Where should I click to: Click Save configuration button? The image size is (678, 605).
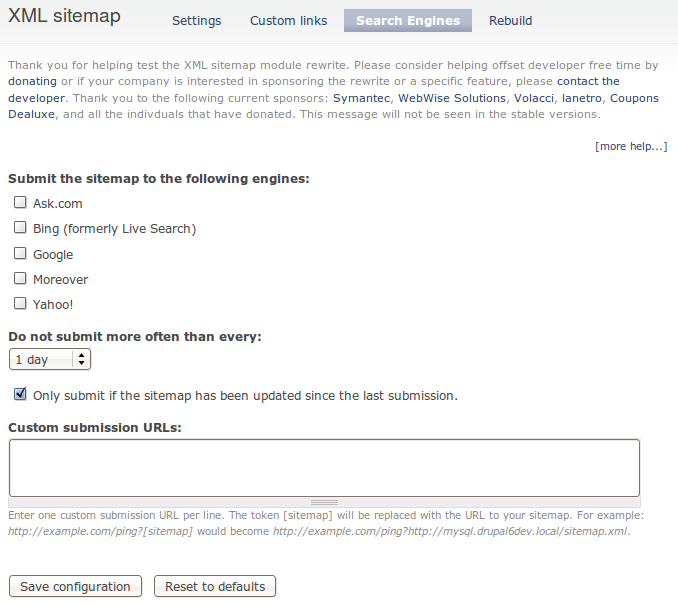pyautogui.click(x=75, y=586)
